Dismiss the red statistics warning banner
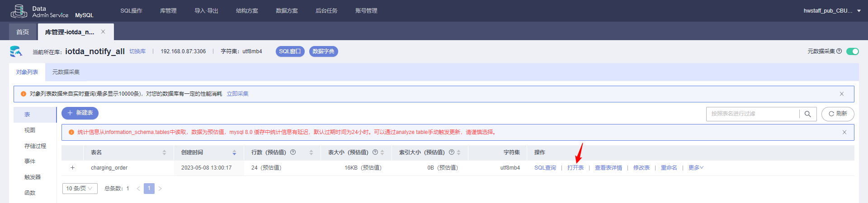 pyautogui.click(x=844, y=132)
